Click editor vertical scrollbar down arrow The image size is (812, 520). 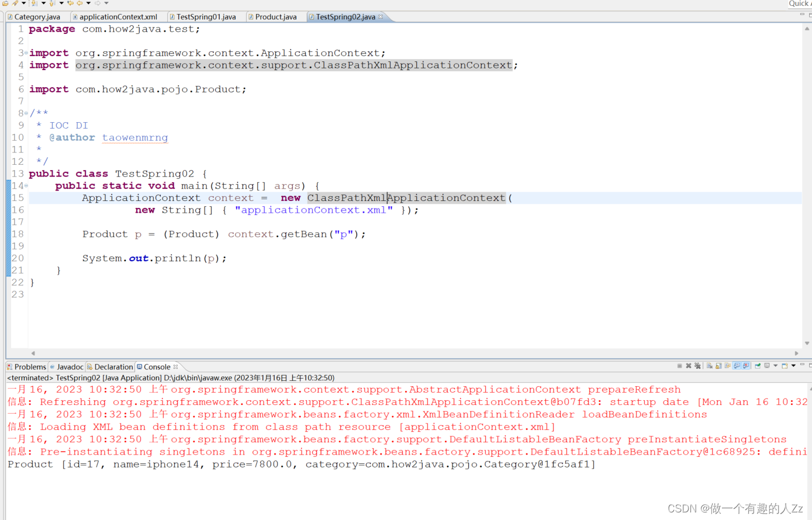click(x=807, y=344)
